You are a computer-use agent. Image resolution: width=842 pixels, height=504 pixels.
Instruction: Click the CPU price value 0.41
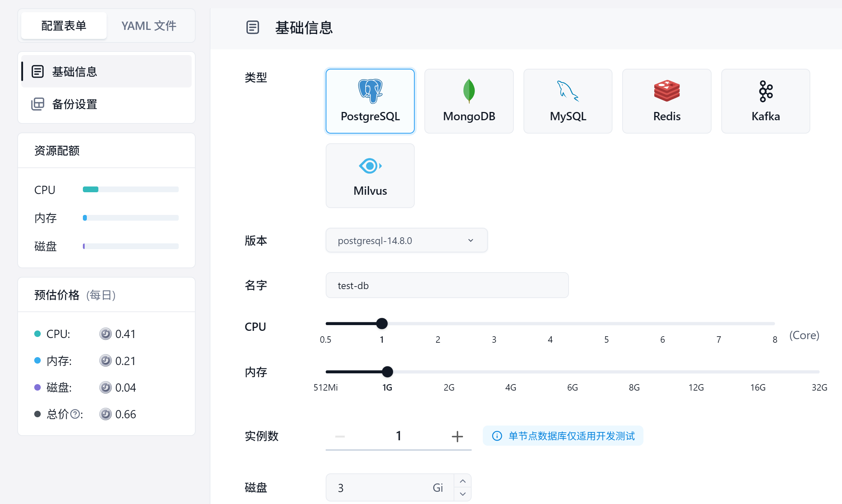pyautogui.click(x=125, y=334)
